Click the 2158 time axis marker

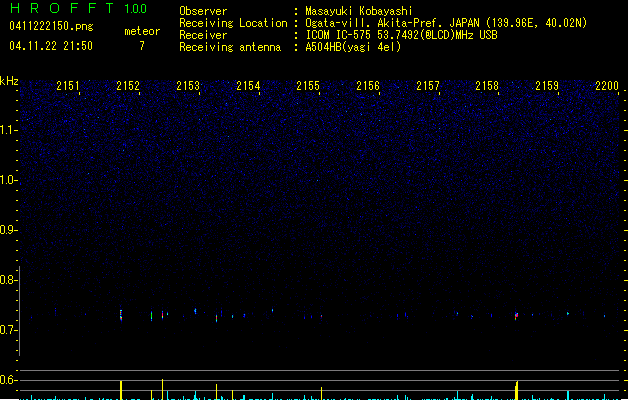pos(487,86)
